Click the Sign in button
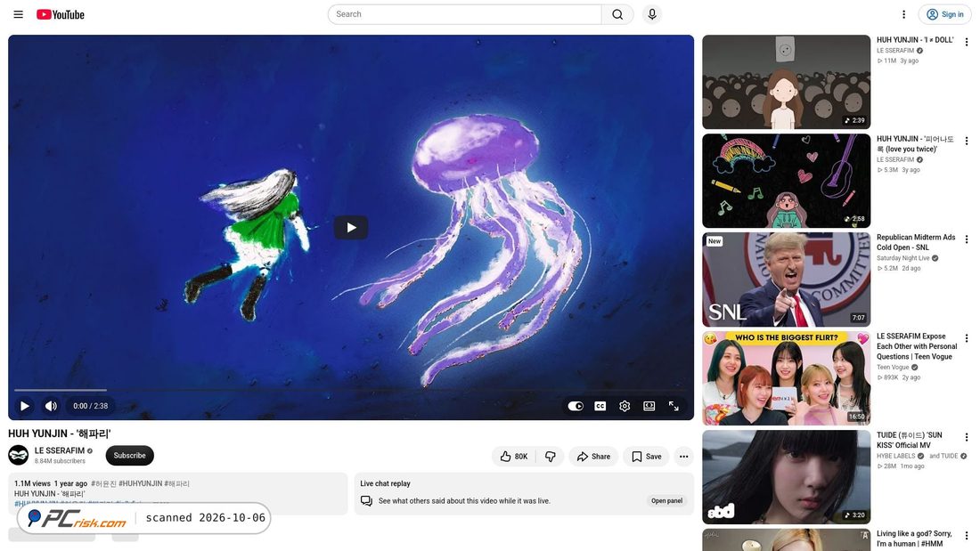Image resolution: width=980 pixels, height=551 pixels. [x=944, y=14]
